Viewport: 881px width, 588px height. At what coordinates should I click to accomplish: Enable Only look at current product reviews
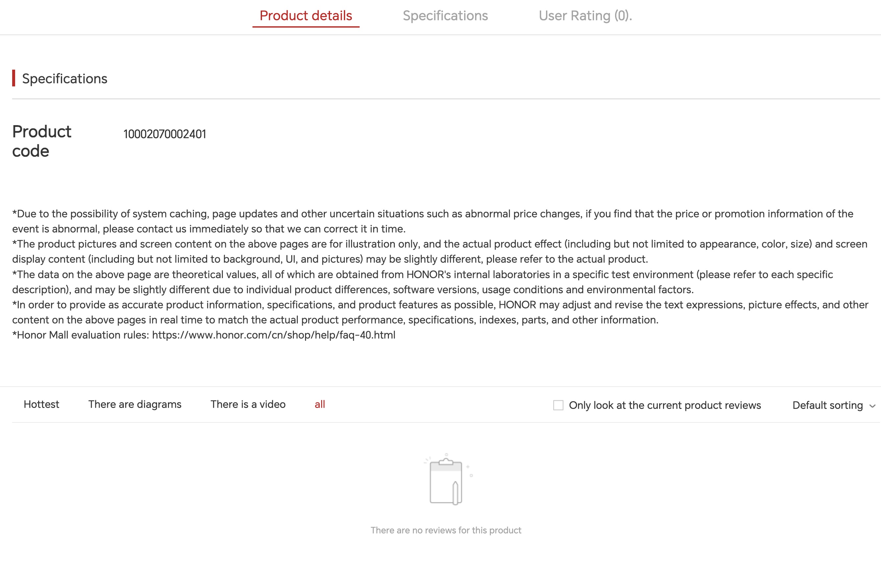558,405
